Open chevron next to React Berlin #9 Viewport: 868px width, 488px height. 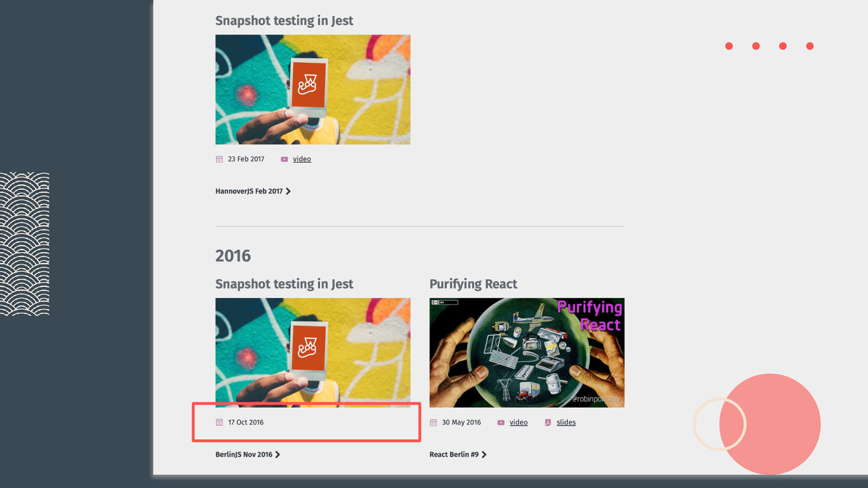coord(484,454)
